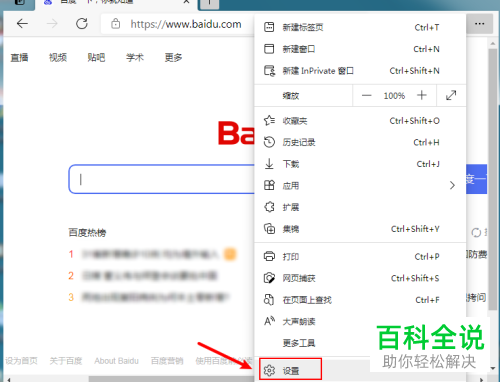Click the 贴吧 link on Baidu
The height and width of the screenshot is (382, 500).
(96, 57)
